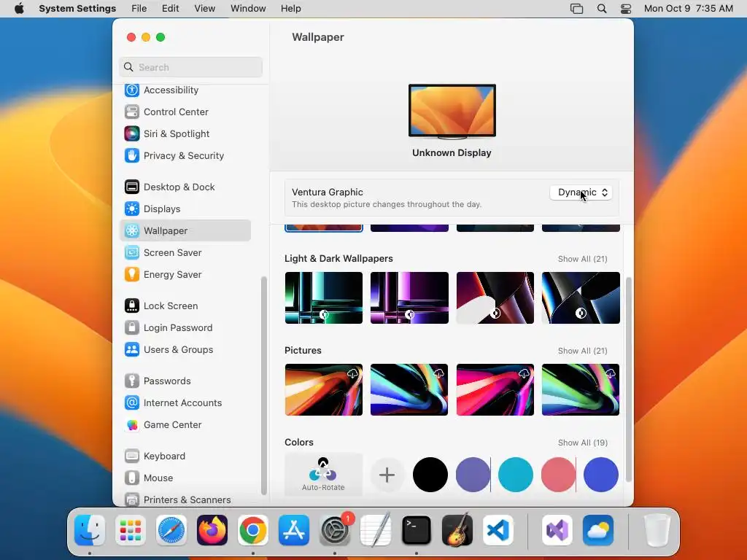747x560 pixels.
Task: Open Weather app from the Dock
Action: (x=598, y=530)
